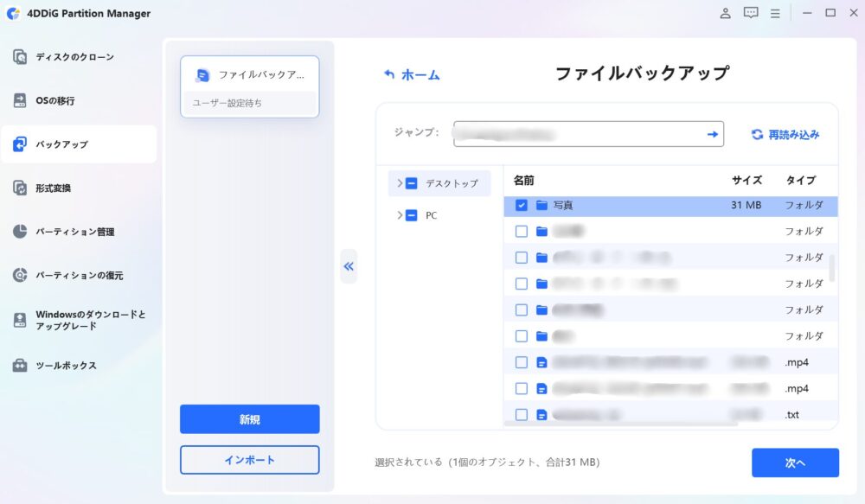
Task: Expand the デスクトップ tree node
Action: tap(400, 183)
